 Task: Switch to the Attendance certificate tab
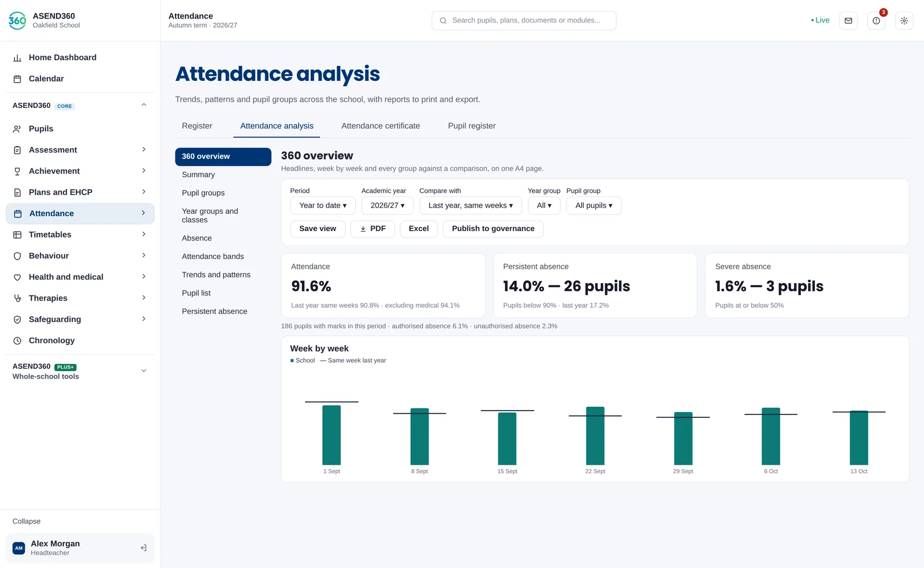click(x=381, y=126)
